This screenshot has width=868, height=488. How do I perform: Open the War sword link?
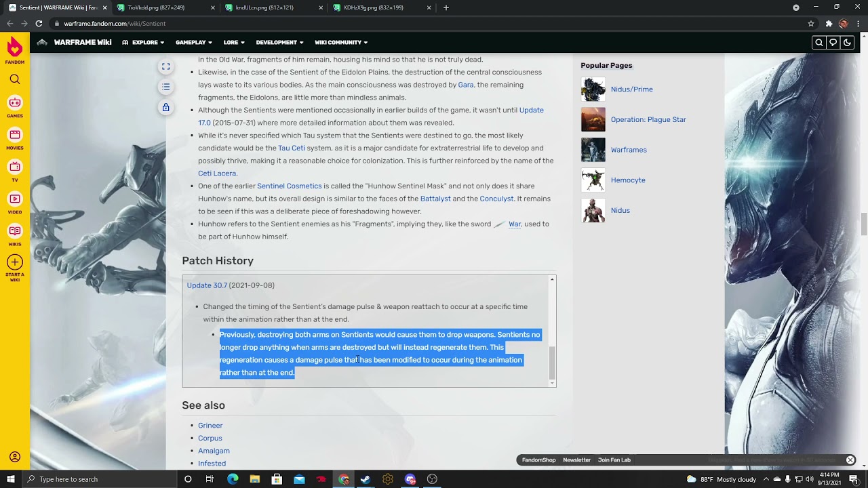515,224
